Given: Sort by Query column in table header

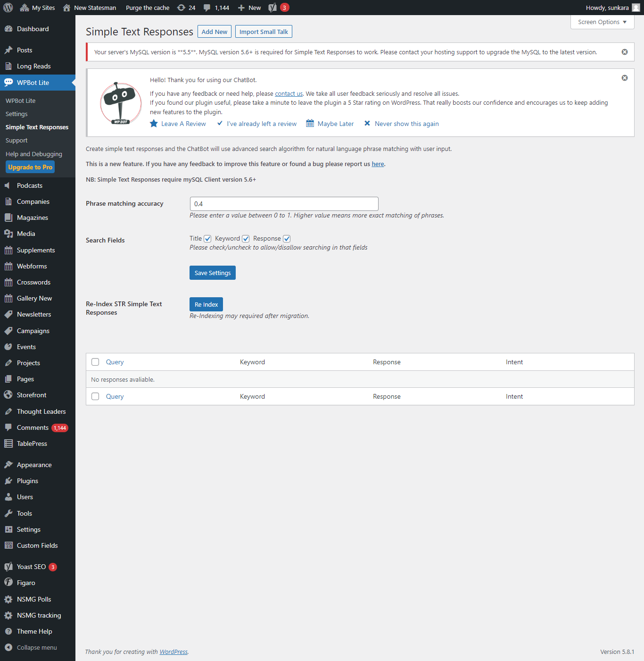Looking at the screenshot, I should point(115,362).
